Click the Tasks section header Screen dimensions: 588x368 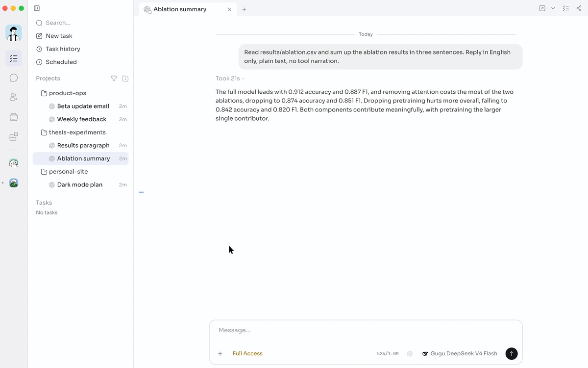point(44,203)
